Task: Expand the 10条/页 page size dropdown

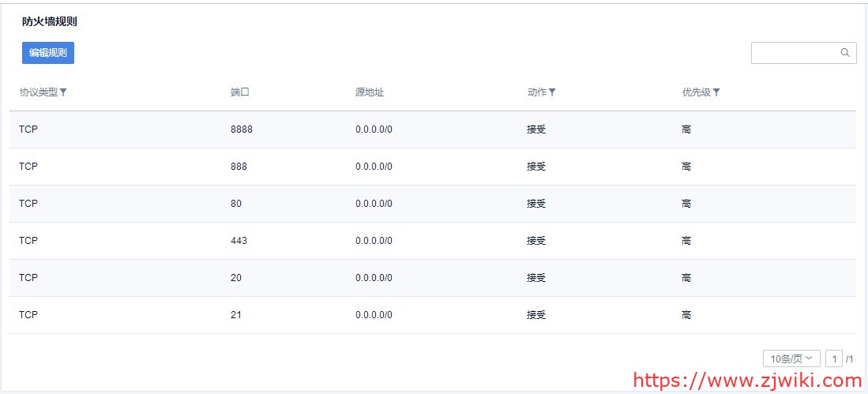Action: [791, 358]
